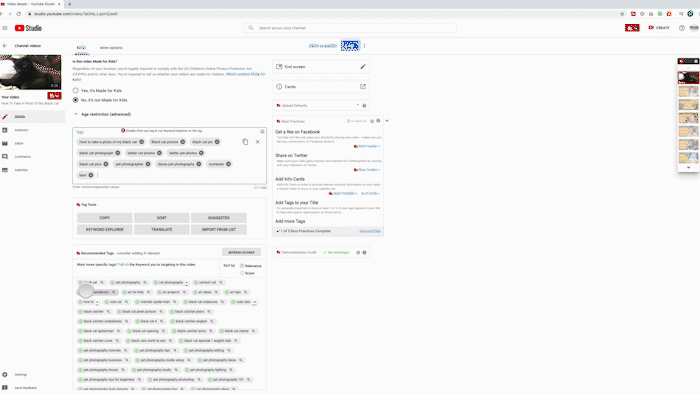Viewport: 700px width, 394px height.
Task: Select 'No, it's not Made for Kids'
Action: pyautogui.click(x=75, y=100)
